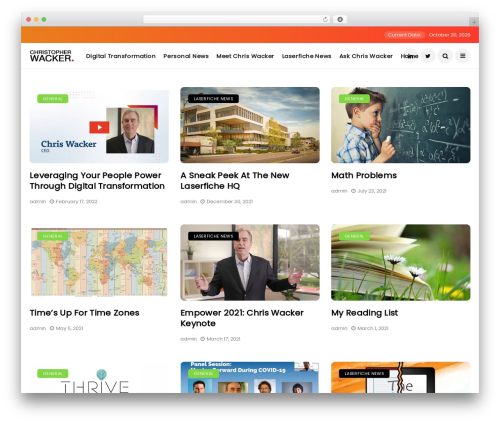Click admin author under Math Problems
500x423 pixels.
pyautogui.click(x=339, y=191)
